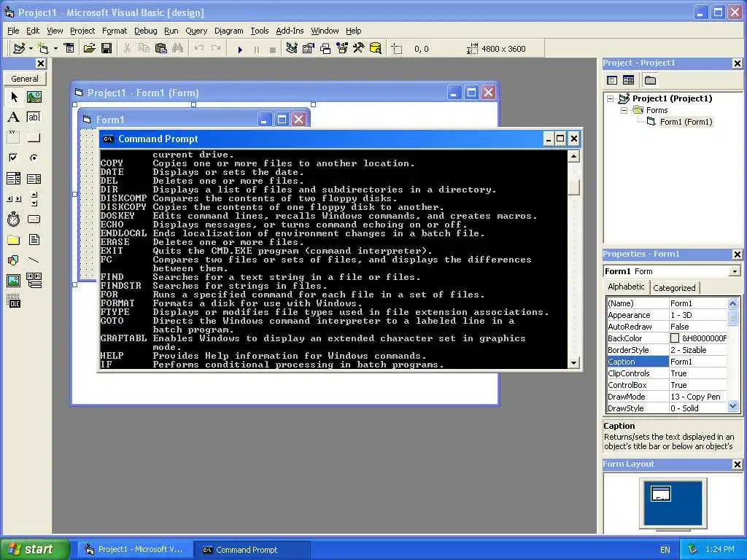Open the Menu Editor from toolbar
747x560 pixels.
(69, 49)
